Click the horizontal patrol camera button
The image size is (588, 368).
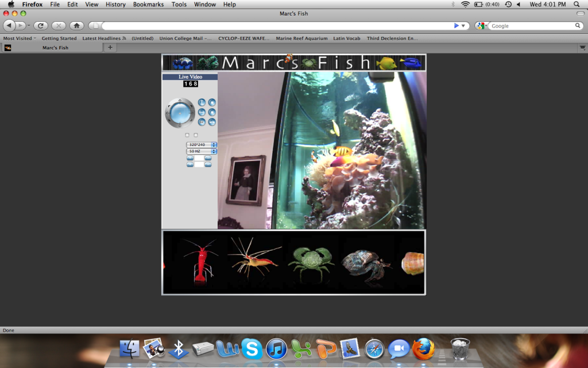tap(202, 112)
